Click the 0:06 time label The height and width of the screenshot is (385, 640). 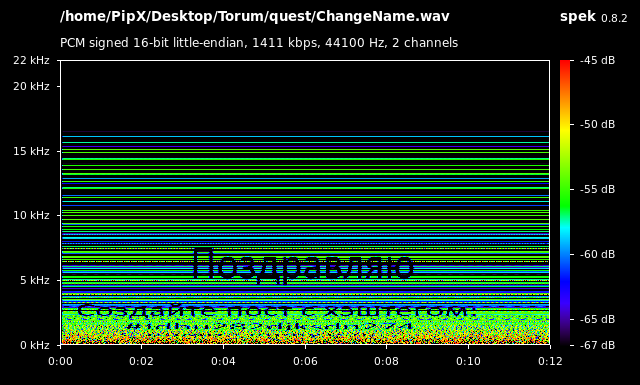305,361
